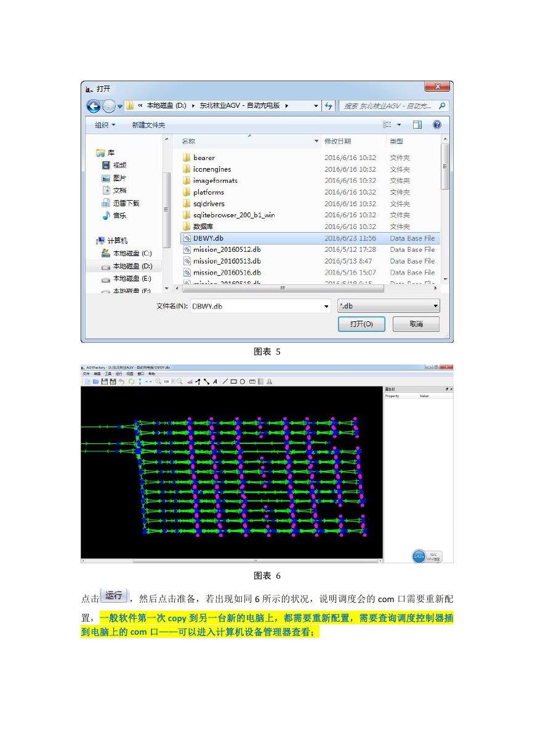The image size is (535, 756).
Task: Open the 视图 menu in AGVFactory
Action: [130, 374]
